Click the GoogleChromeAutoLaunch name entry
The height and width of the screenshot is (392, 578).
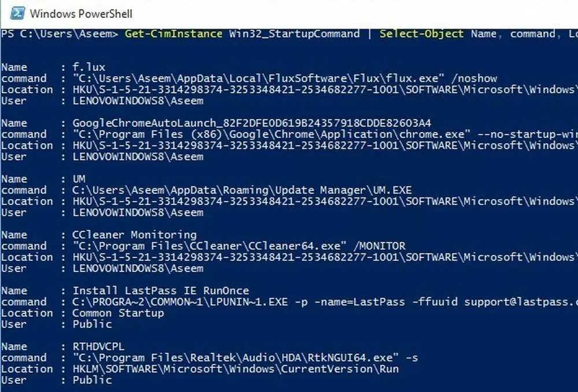[252, 123]
